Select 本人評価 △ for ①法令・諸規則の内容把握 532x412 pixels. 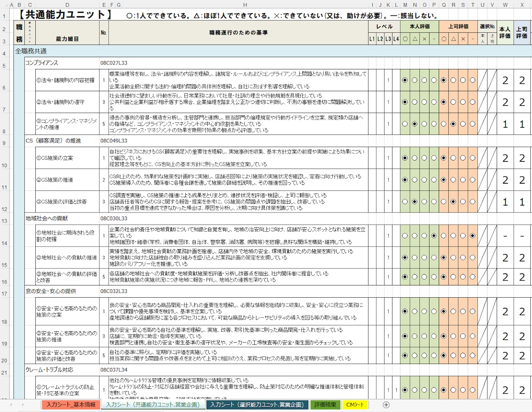point(415,80)
